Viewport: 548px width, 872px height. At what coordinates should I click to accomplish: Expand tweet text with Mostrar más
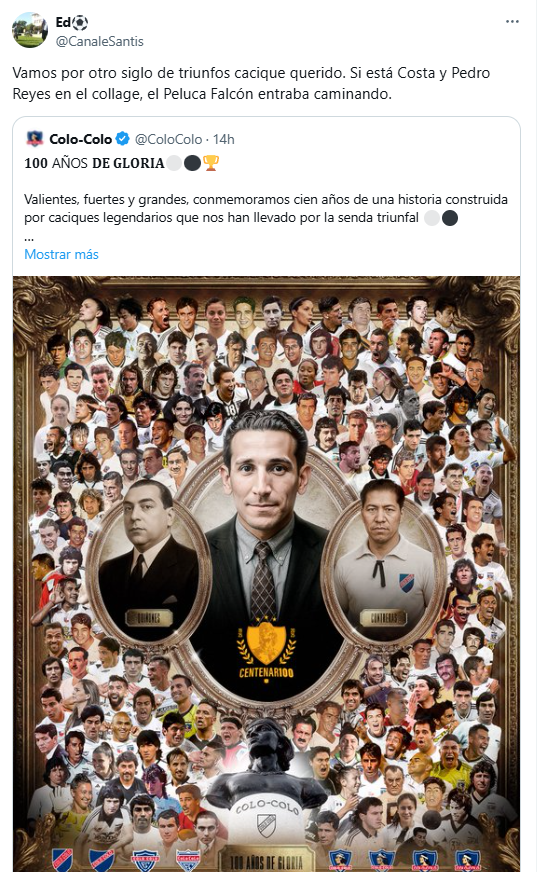pos(61,254)
